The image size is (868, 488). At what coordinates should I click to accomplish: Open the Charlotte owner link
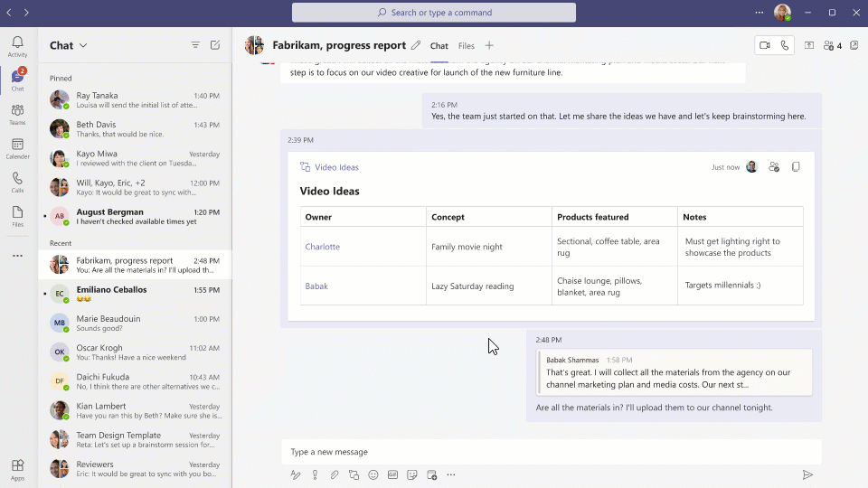coord(323,247)
